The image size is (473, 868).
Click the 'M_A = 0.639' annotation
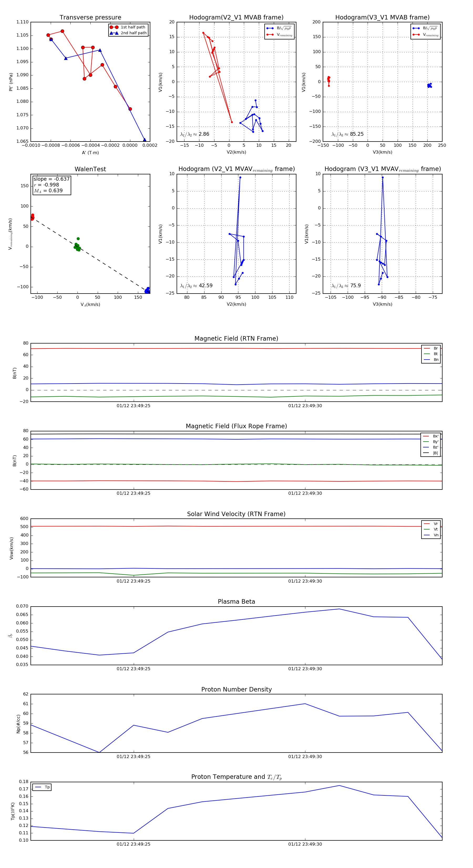tap(48, 191)
